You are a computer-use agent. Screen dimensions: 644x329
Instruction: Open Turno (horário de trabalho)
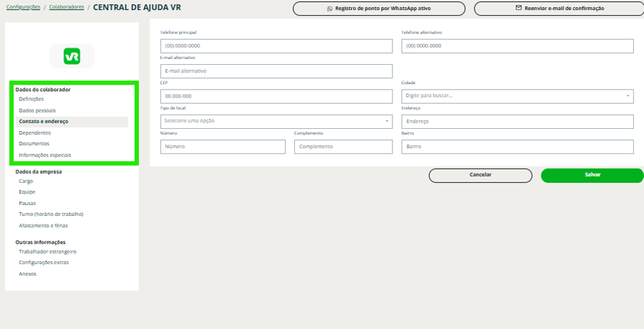click(51, 214)
